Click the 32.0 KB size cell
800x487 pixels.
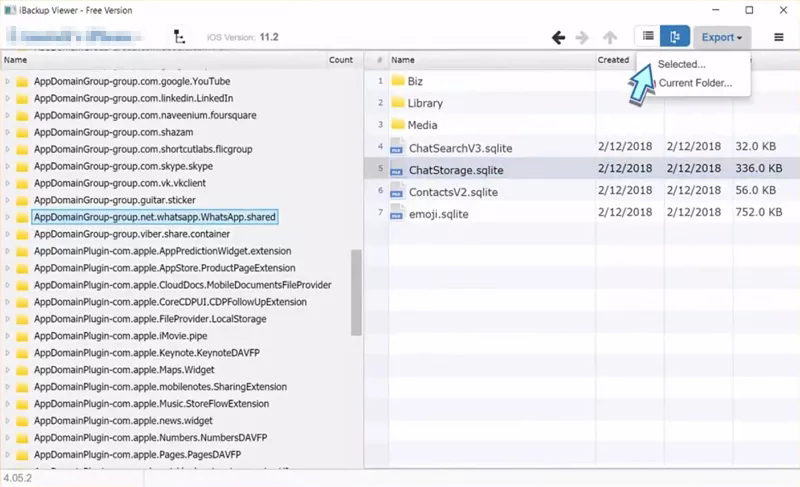coord(755,146)
